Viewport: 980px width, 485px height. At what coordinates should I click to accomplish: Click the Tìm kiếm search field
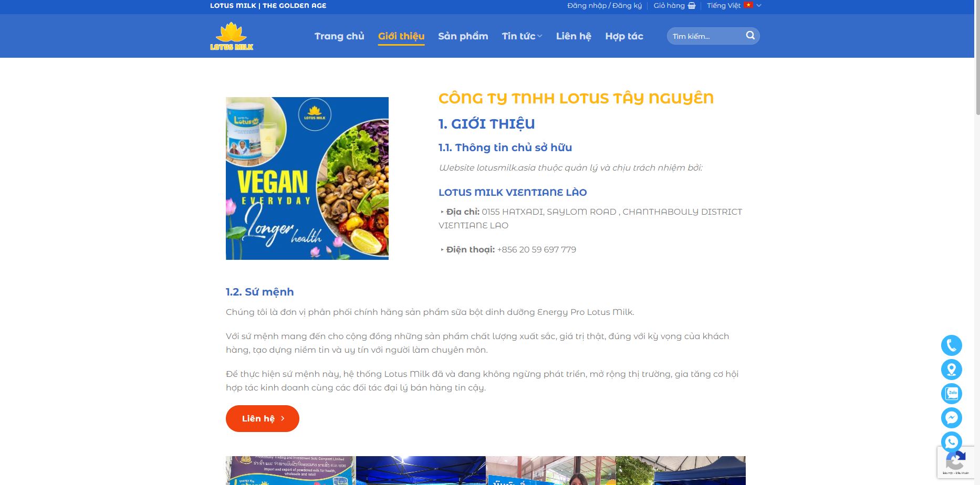705,36
